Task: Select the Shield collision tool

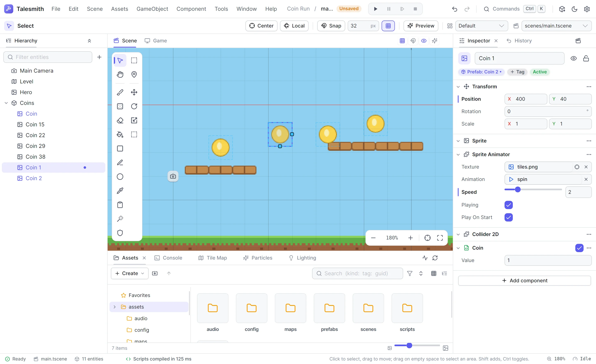Action: 120,233
